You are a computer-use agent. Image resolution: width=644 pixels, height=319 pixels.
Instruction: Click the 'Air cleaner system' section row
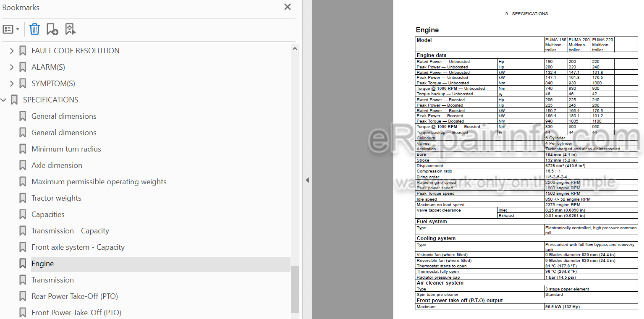pyautogui.click(x=526, y=283)
